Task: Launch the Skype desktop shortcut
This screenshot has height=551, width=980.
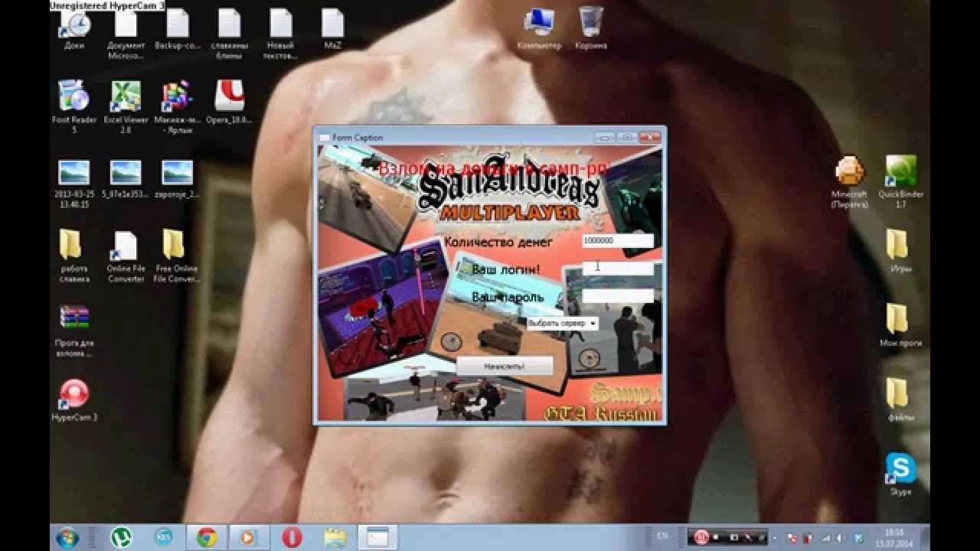Action: tap(901, 474)
